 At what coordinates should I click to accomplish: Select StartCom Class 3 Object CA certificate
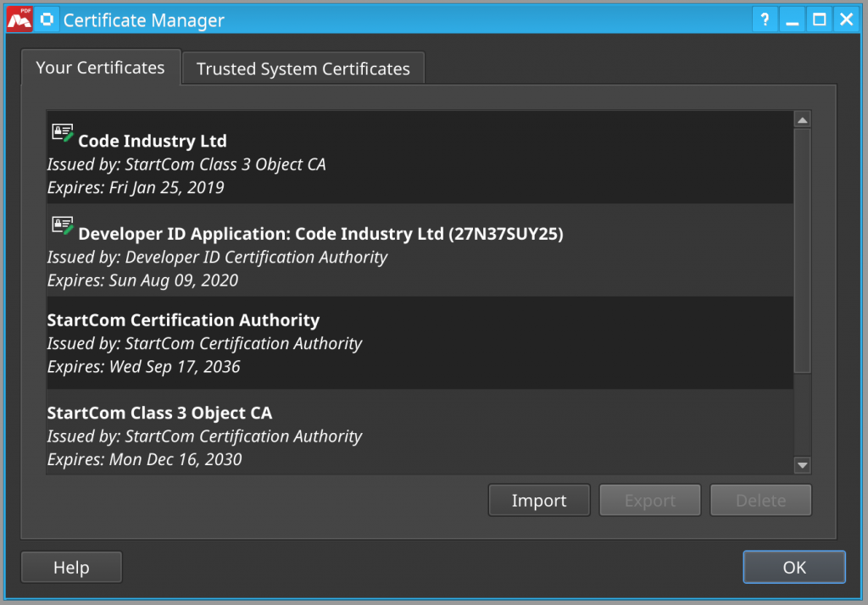420,432
